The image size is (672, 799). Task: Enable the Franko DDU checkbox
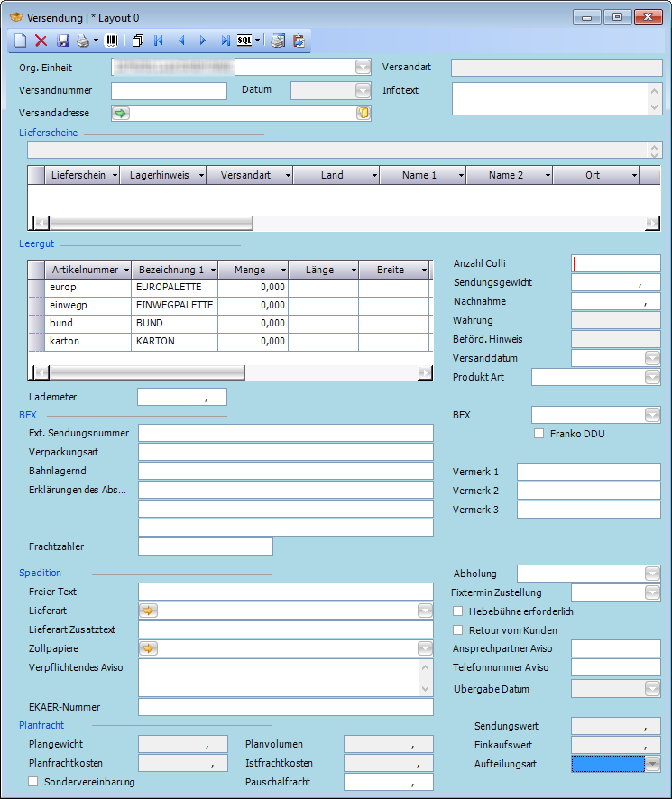539,434
